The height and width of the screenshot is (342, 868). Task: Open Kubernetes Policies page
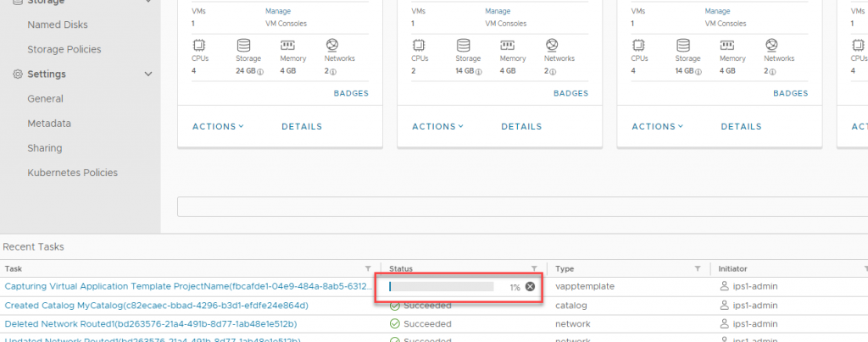[73, 173]
